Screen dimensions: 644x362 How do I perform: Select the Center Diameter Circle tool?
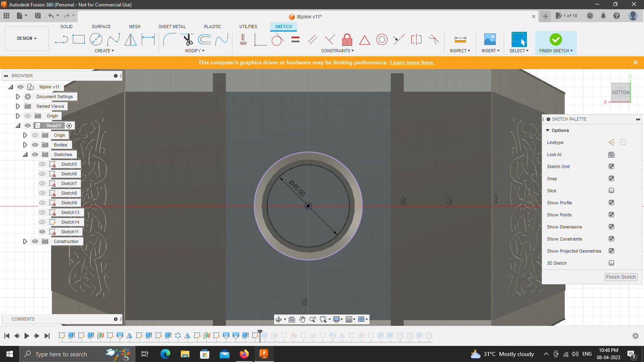96,39
